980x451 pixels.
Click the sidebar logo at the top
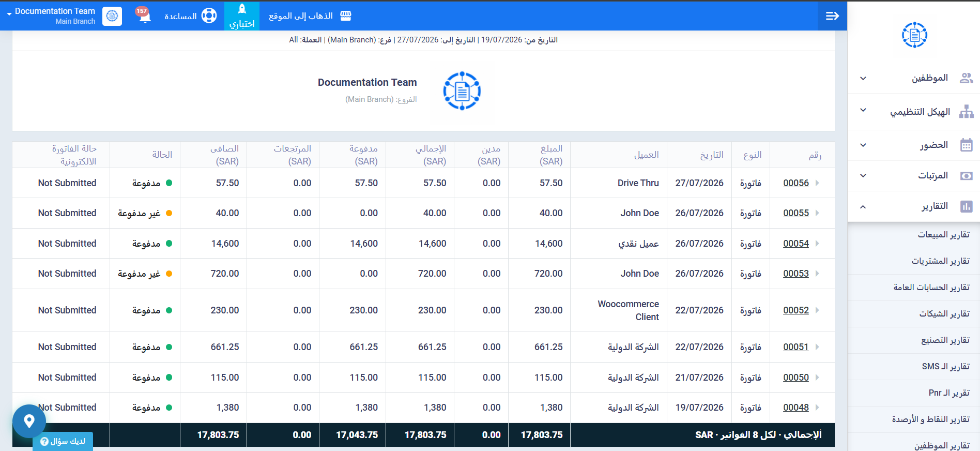pyautogui.click(x=914, y=35)
